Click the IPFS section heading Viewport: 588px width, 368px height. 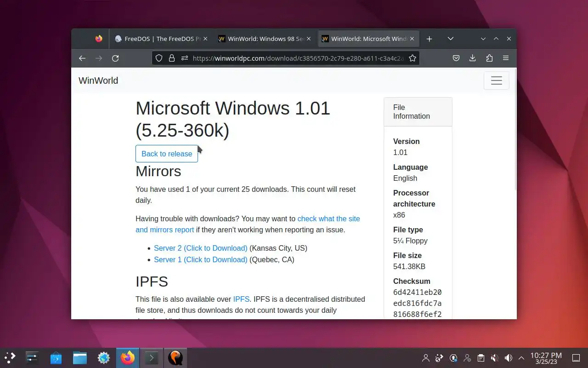(152, 281)
